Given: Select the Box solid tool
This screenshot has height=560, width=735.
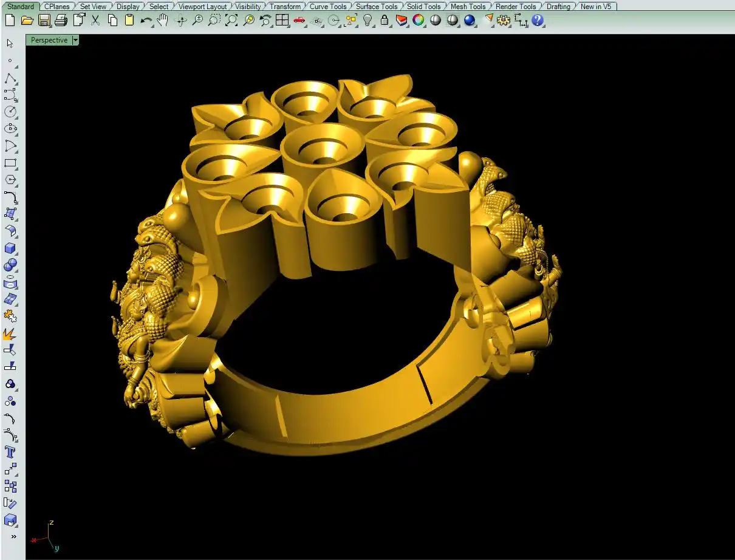Looking at the screenshot, I should [x=10, y=248].
